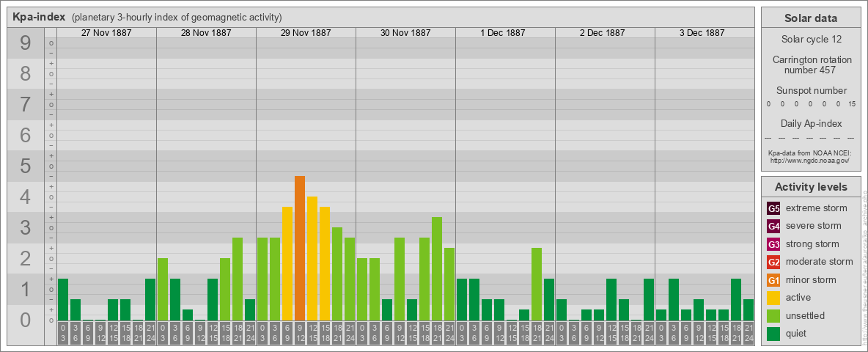868x352 pixels.
Task: Click the 'severe storm' legend label
Action: pos(814,227)
